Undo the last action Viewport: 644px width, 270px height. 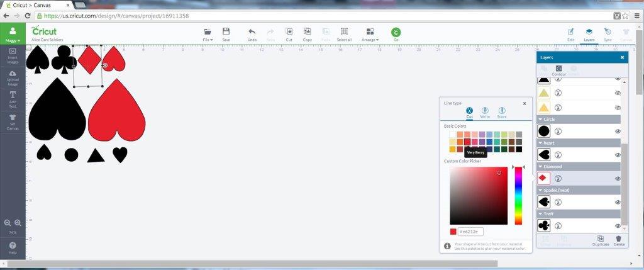click(252, 34)
